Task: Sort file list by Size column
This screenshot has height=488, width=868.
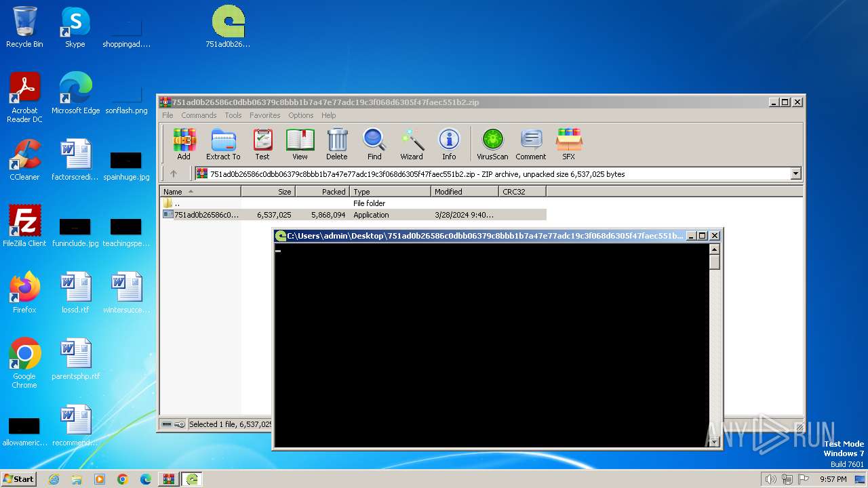Action: point(268,192)
